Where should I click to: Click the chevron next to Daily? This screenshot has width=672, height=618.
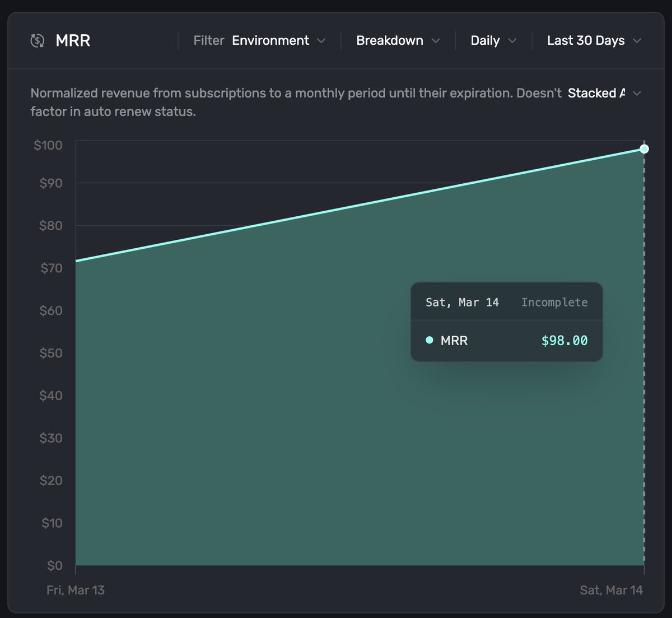coord(512,41)
